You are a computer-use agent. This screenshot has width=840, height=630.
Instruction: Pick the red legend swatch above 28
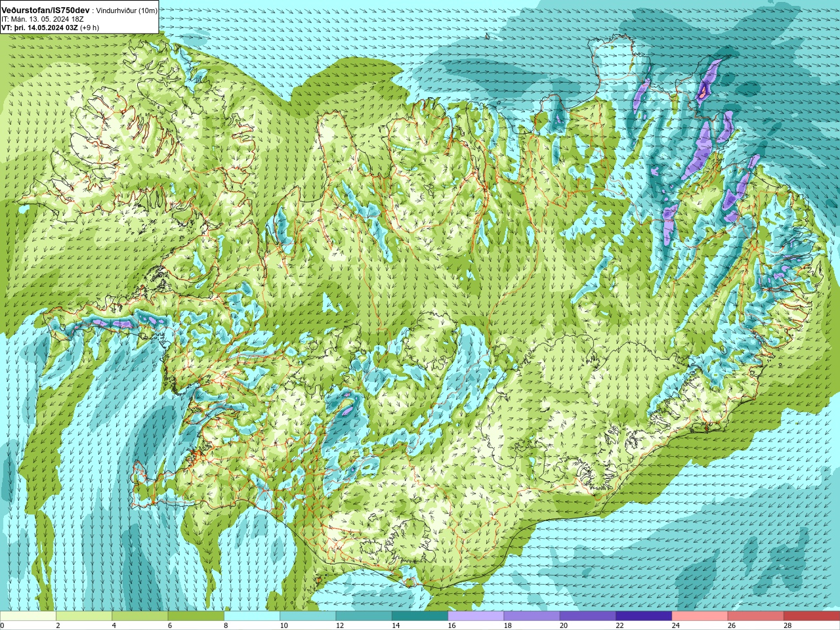(812, 616)
